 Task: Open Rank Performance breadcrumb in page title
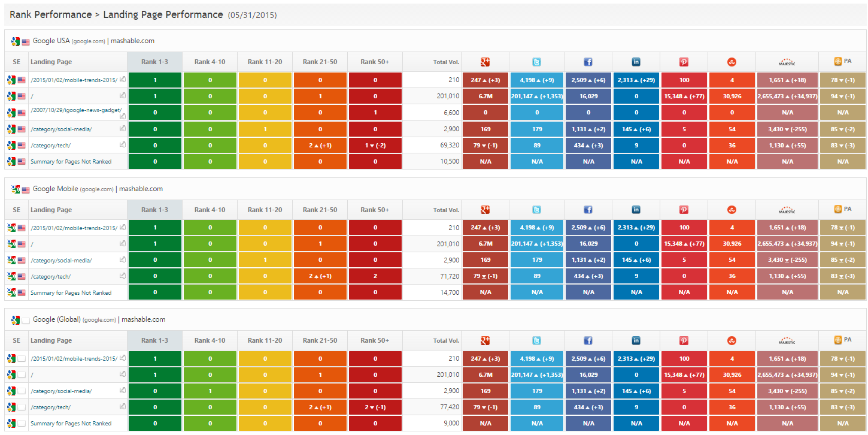pyautogui.click(x=50, y=14)
